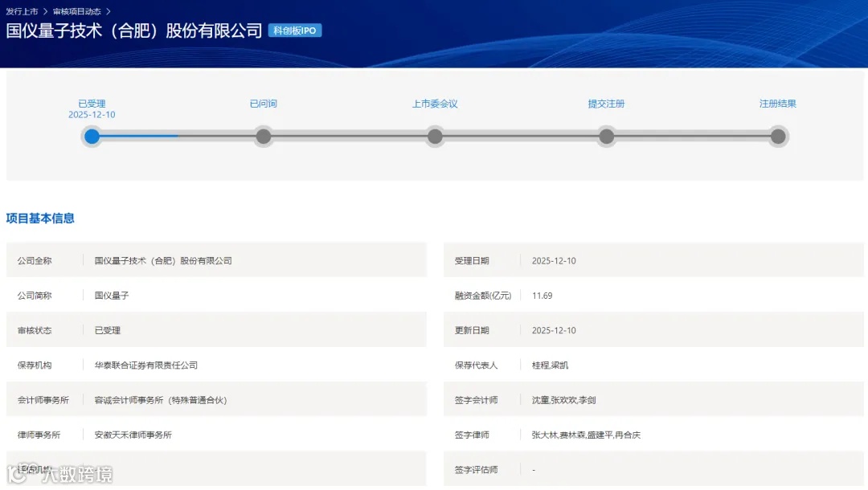This screenshot has width=868, height=490.
Task: Select the 已受理 stage circle on timeline
Action: [92, 136]
